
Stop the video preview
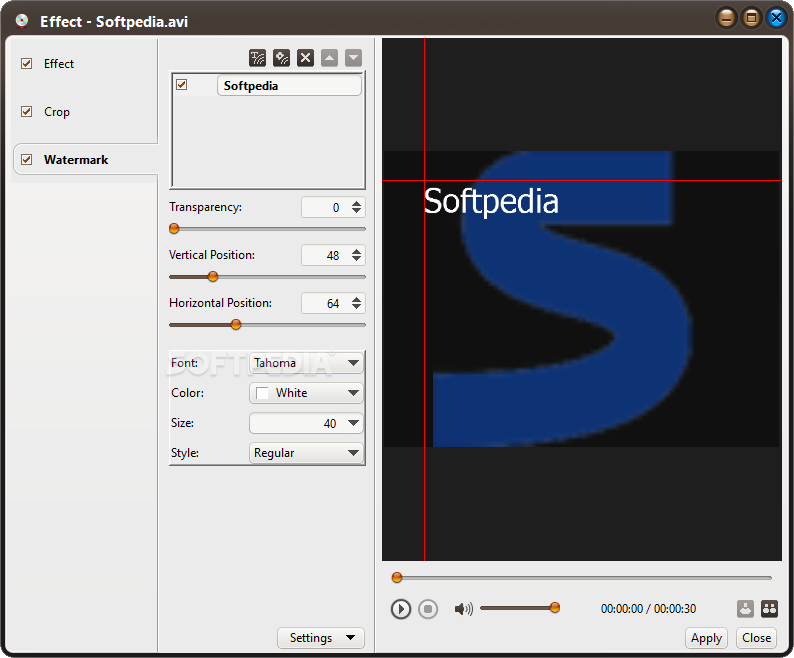[x=428, y=609]
